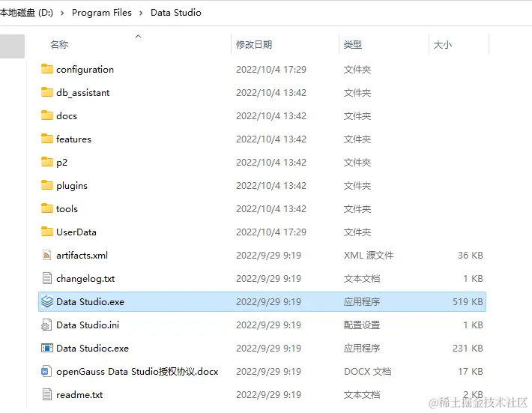This screenshot has width=532, height=413.
Task: Click the openGauss docx Word icon
Action: pyautogui.click(x=46, y=371)
